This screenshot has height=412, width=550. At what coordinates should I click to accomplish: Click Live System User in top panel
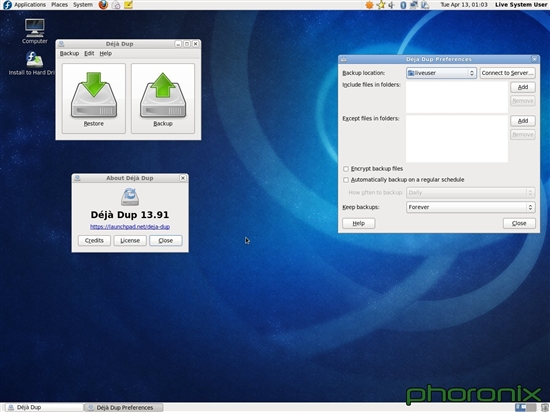pos(521,5)
